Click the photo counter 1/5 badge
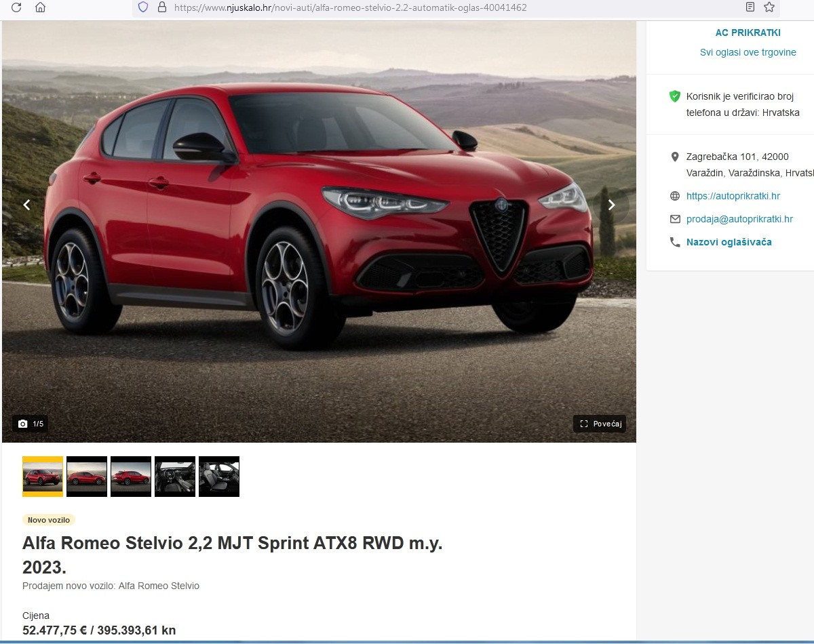Image resolution: width=814 pixels, height=644 pixels. pos(31,424)
